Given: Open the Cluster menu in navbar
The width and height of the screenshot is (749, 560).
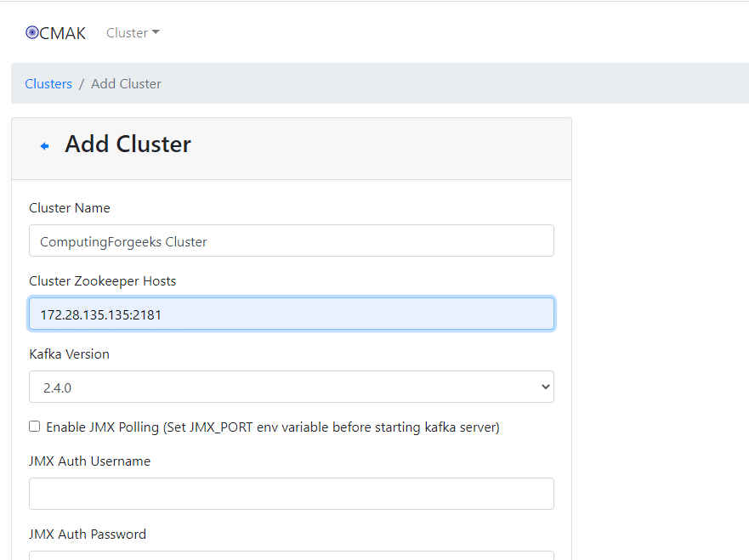Looking at the screenshot, I should [x=133, y=33].
